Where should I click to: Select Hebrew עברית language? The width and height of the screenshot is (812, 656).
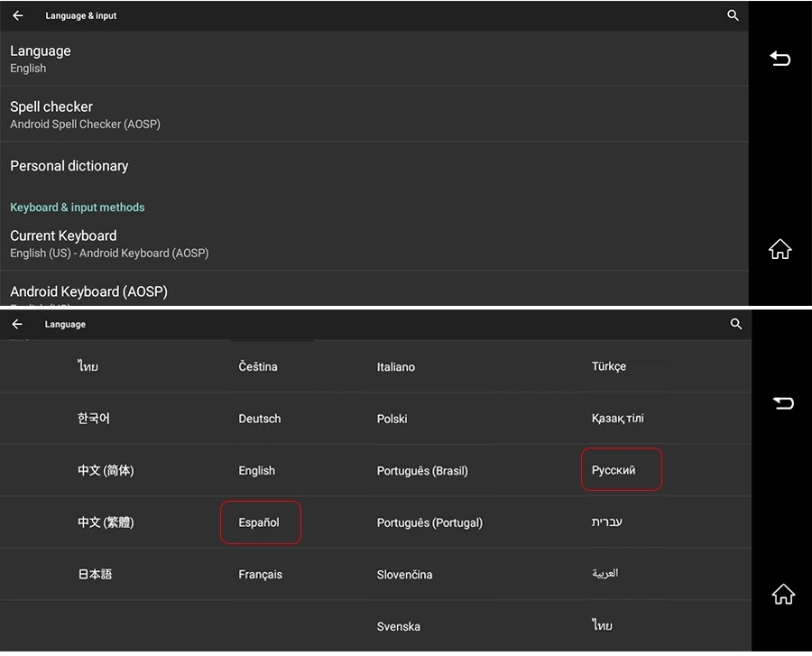[607, 522]
